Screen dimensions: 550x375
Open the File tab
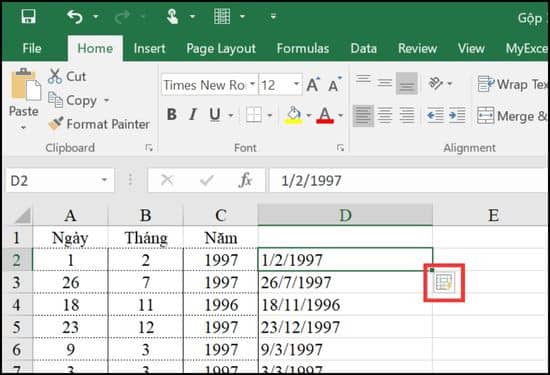tap(32, 48)
